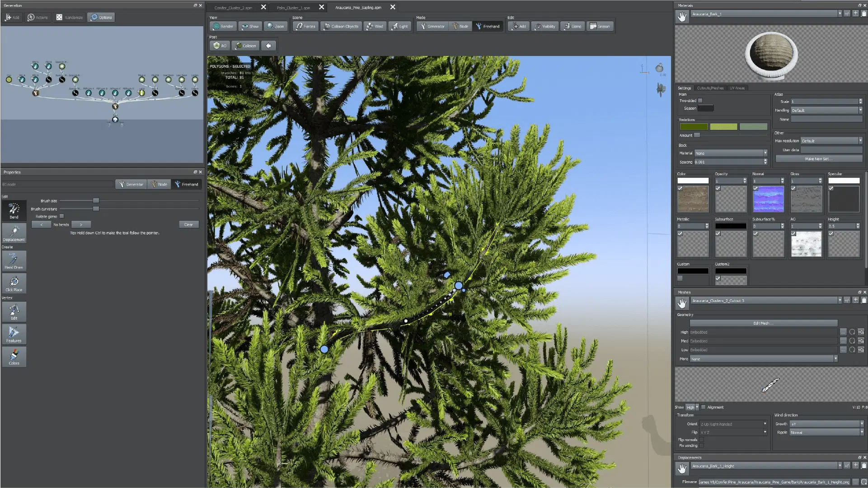
Task: Enable the Two-sided checkbox
Action: [x=700, y=101]
